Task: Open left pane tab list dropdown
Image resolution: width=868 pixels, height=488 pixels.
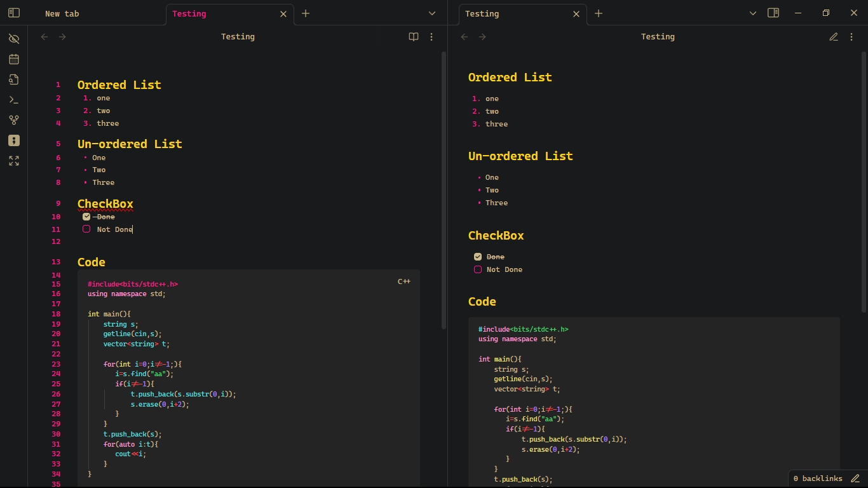Action: [x=432, y=13]
